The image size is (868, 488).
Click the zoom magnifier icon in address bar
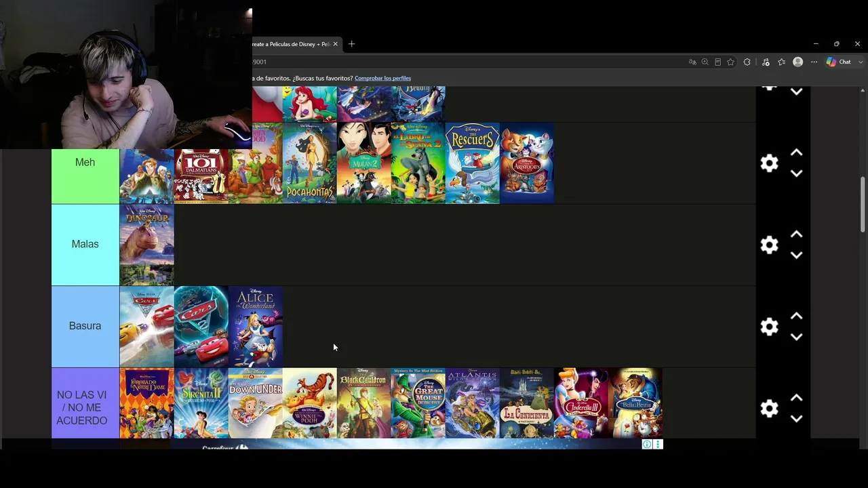point(705,62)
